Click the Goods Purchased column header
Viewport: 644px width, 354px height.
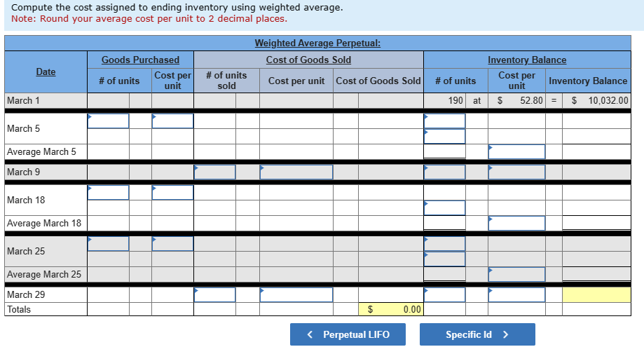coord(140,60)
